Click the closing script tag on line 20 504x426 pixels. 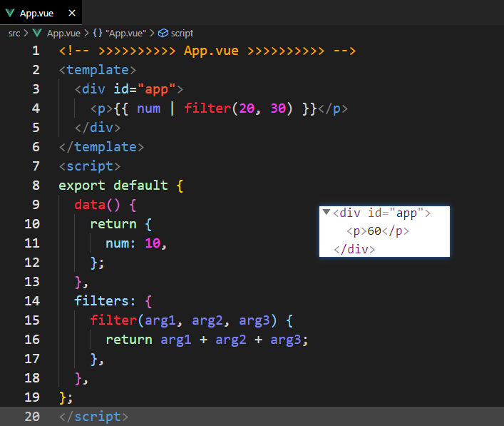[93, 417]
